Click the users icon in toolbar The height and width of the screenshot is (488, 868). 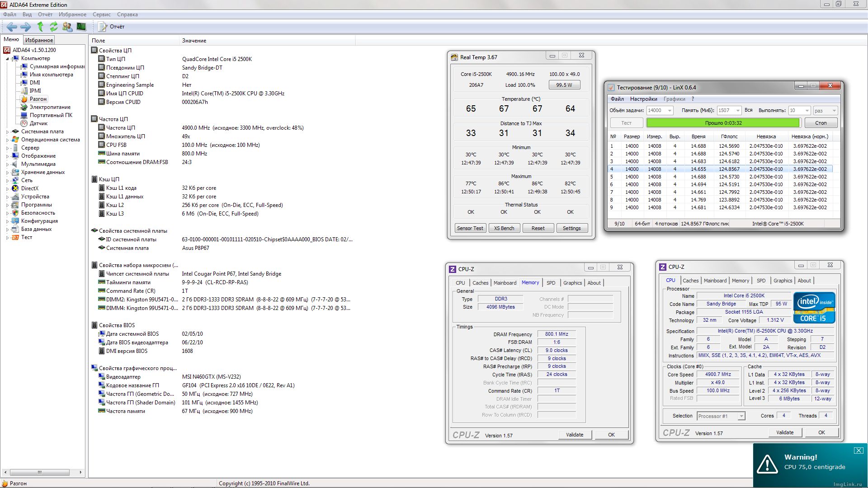(x=67, y=27)
